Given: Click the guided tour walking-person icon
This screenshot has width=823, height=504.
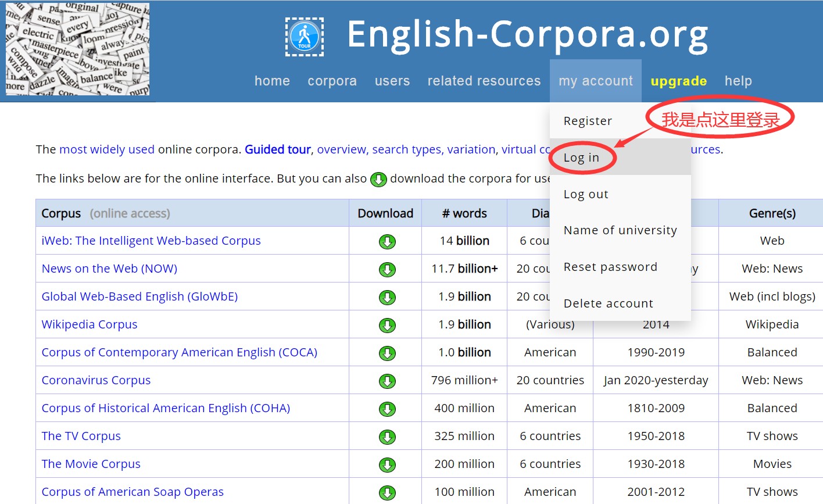Looking at the screenshot, I should coord(305,36).
